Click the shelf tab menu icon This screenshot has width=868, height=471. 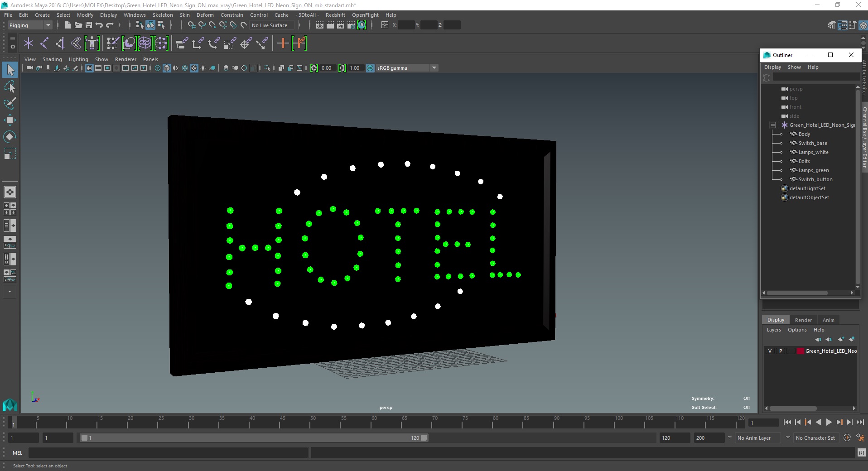12,38
